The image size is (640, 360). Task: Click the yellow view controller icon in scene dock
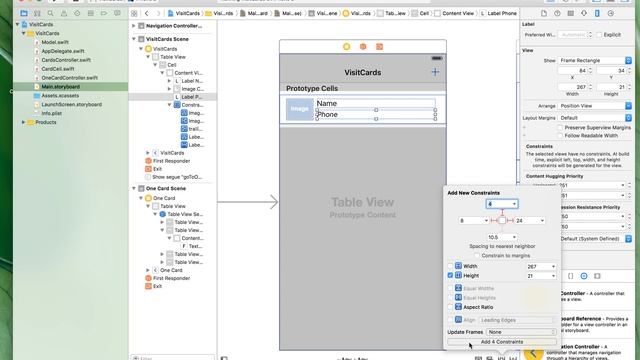point(347,47)
